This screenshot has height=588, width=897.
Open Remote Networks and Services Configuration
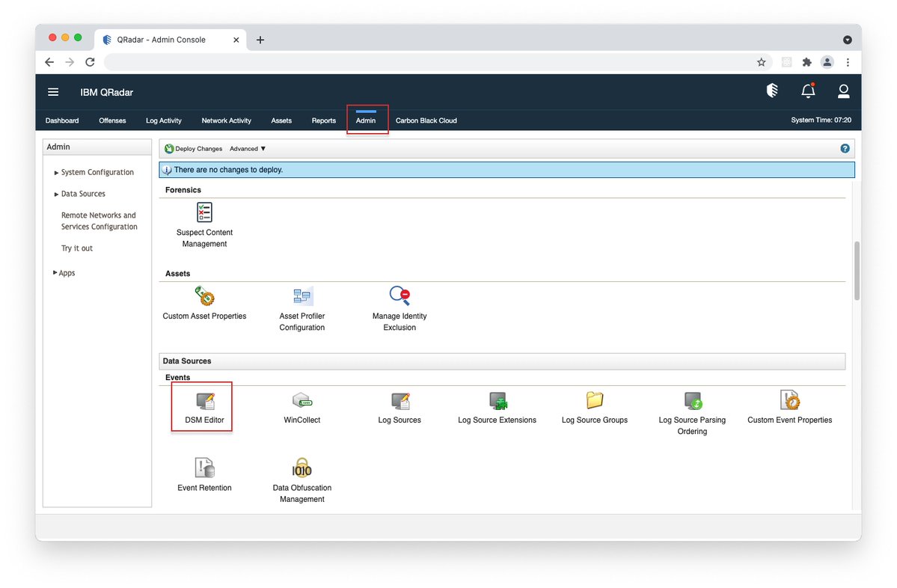point(99,221)
